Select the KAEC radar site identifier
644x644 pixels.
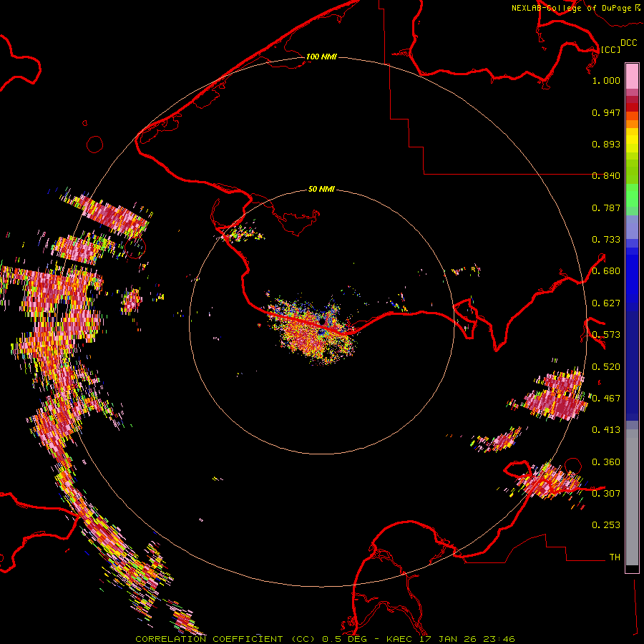399,639
